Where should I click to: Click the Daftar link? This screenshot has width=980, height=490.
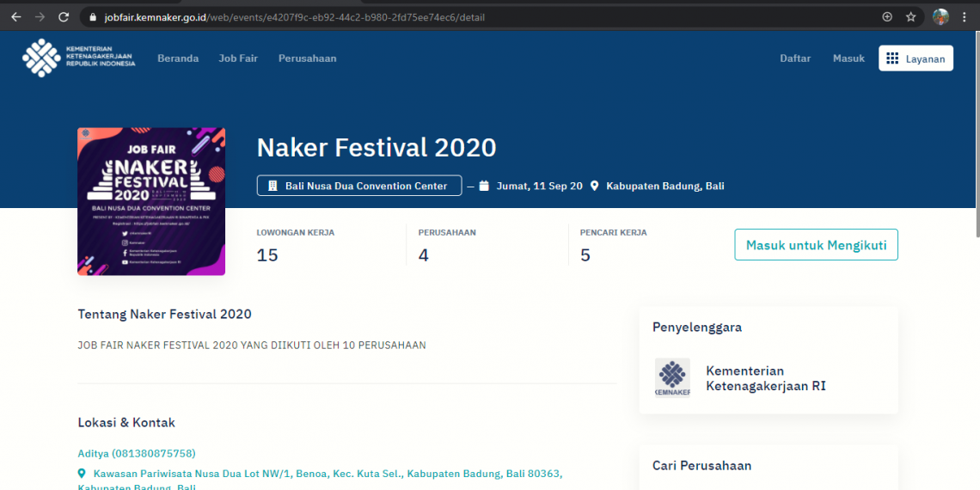796,58
